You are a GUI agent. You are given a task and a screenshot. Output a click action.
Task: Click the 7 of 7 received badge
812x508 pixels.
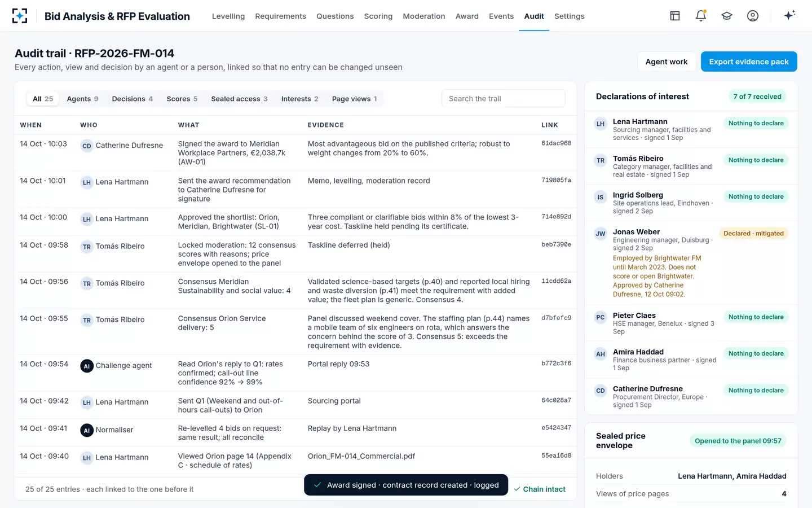pyautogui.click(x=757, y=97)
